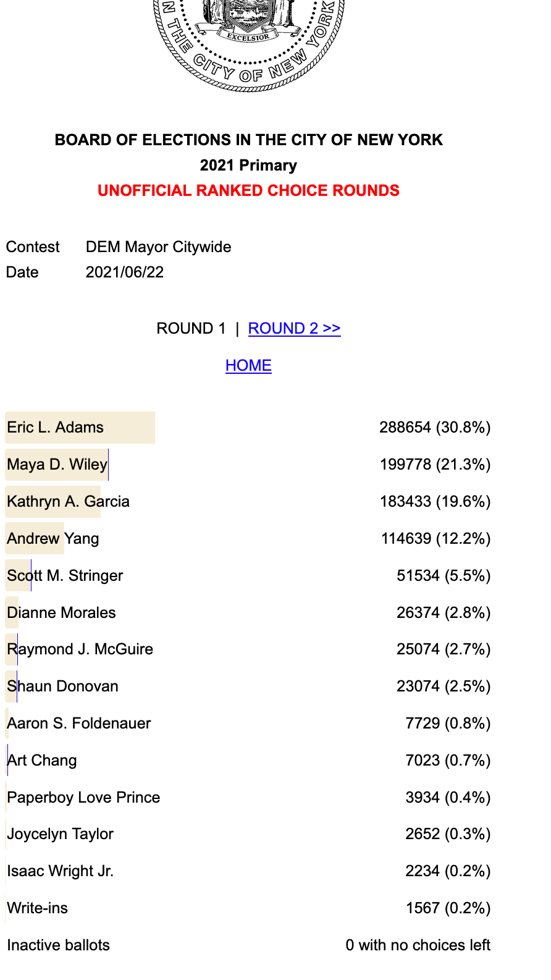Screen dimensions: 551x980
Task: Select Kathryn A. Garcia's name
Action: click(x=68, y=501)
